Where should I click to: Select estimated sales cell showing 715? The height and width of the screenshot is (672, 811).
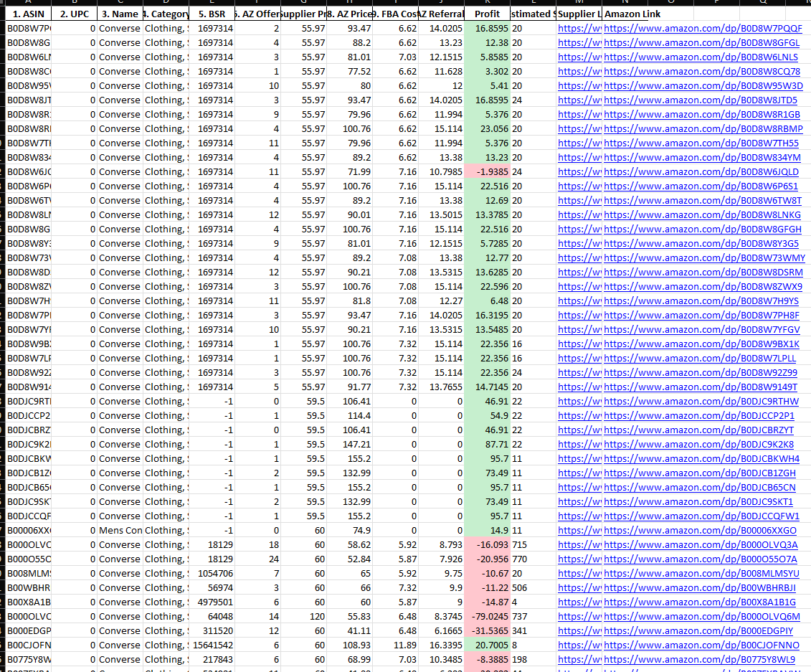[533, 545]
